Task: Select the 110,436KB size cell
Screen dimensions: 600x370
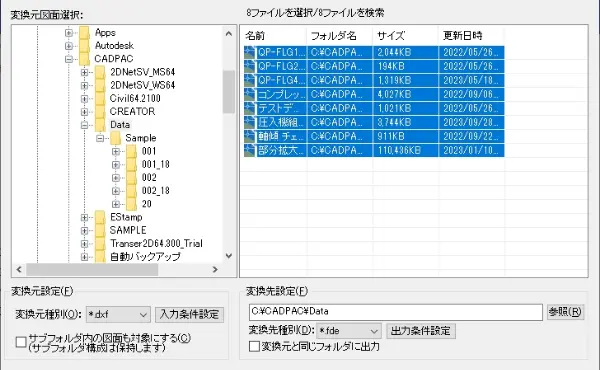Action: tap(406, 150)
